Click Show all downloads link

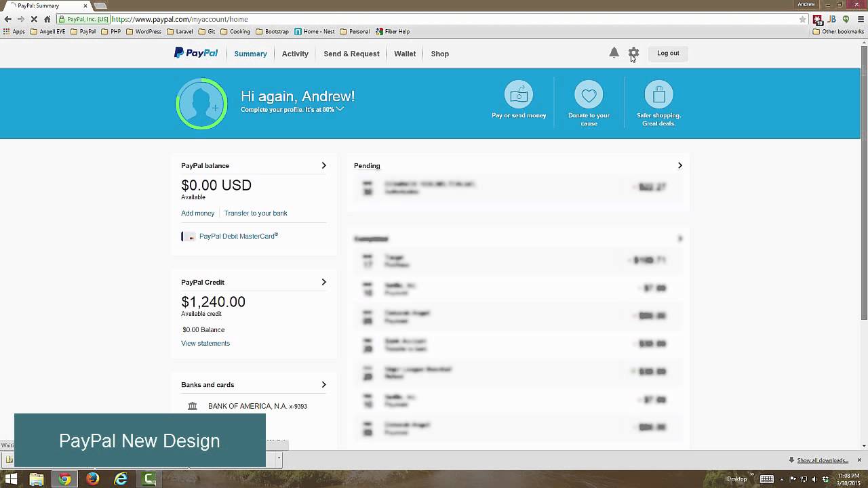click(823, 460)
